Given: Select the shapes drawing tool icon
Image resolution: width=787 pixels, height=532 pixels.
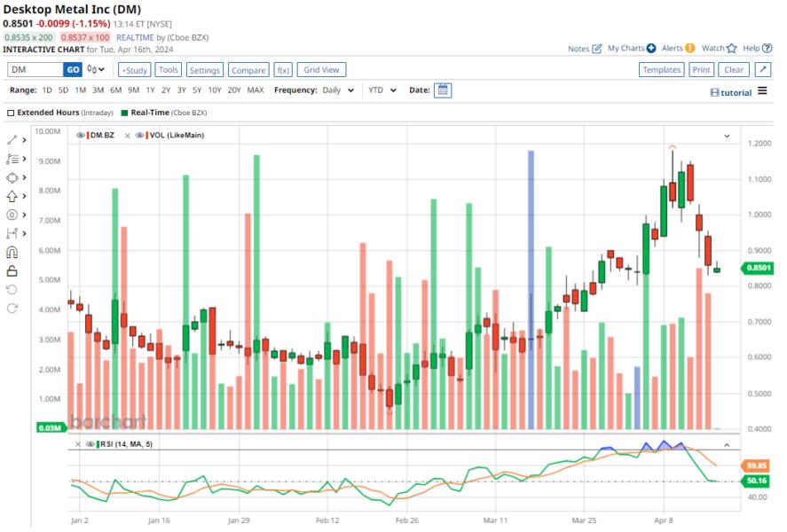Looking at the screenshot, I should 12,177.
